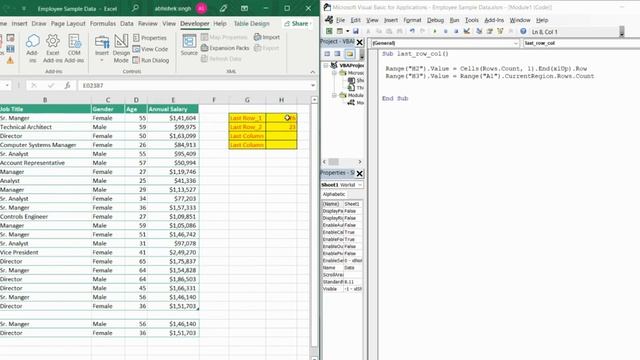Click Reset stop icon in VBA toolbar

[456, 31]
